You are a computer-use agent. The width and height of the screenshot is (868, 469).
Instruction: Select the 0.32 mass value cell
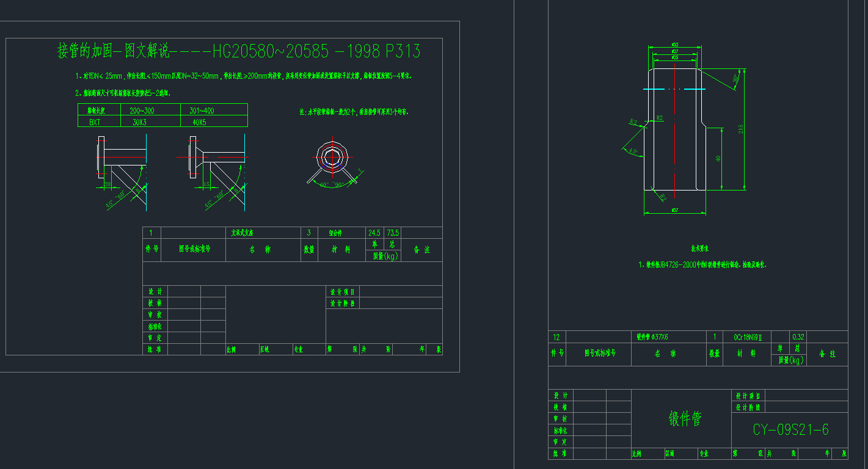(798, 337)
